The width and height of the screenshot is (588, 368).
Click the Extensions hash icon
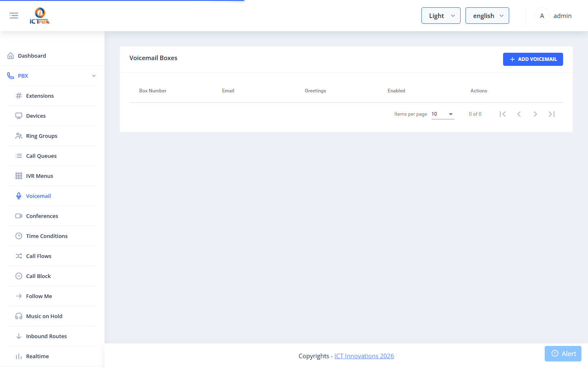[19, 96]
